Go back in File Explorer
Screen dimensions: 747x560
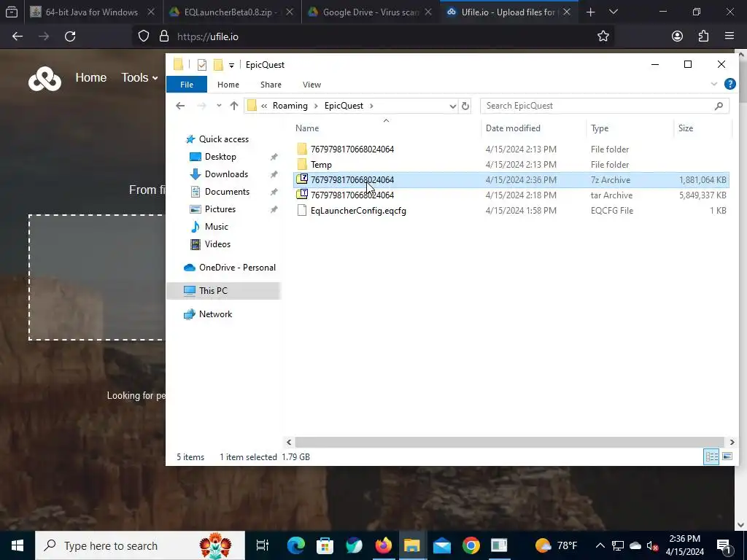(180, 106)
